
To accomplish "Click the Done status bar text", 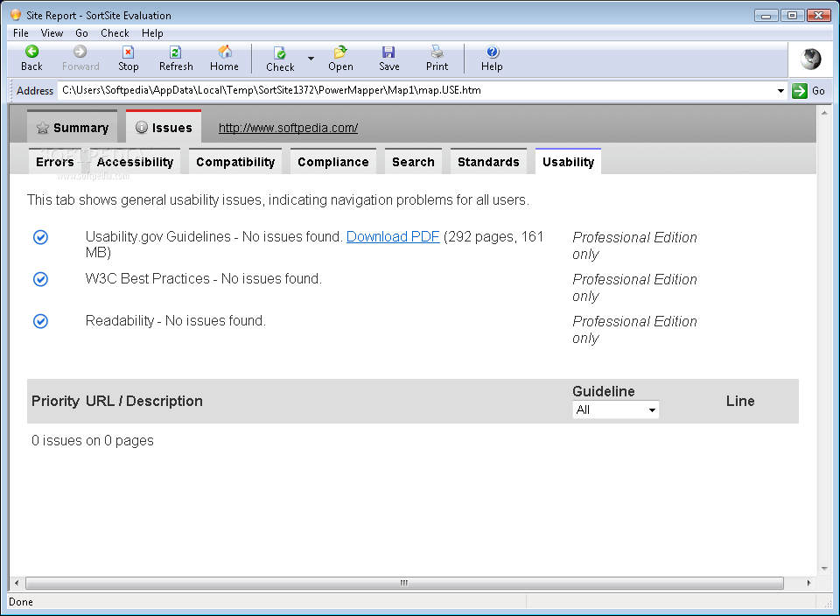I will (x=21, y=602).
